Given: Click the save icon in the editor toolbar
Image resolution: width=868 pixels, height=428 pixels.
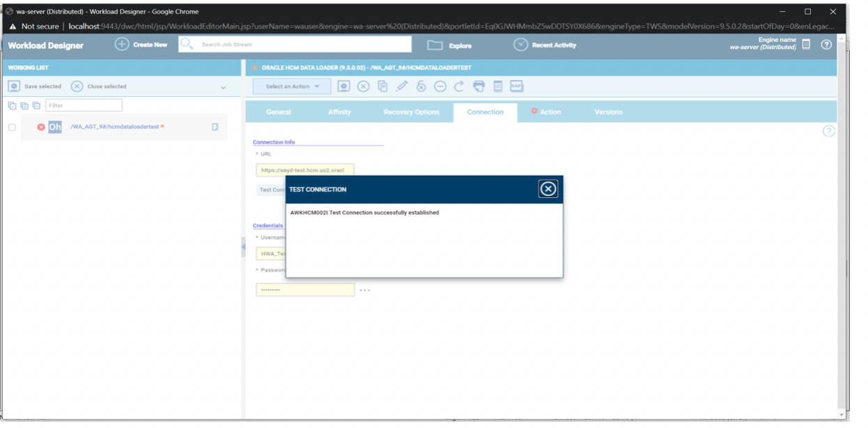Looking at the screenshot, I should (343, 86).
